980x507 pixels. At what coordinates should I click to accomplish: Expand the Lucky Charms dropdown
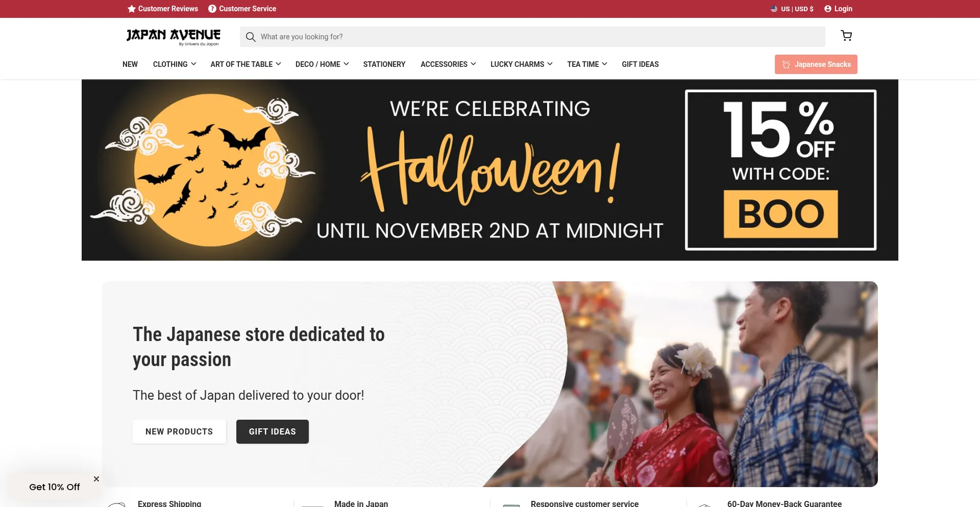point(521,64)
